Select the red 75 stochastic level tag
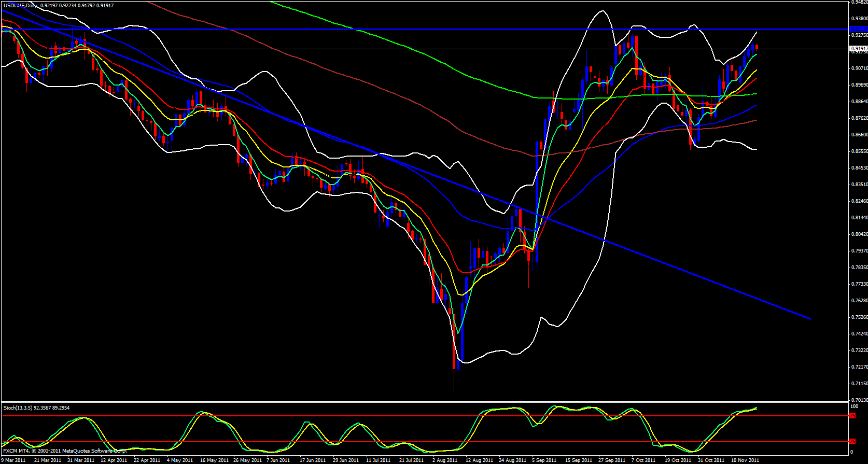Viewport: 868px width, 464px height. coord(852,416)
